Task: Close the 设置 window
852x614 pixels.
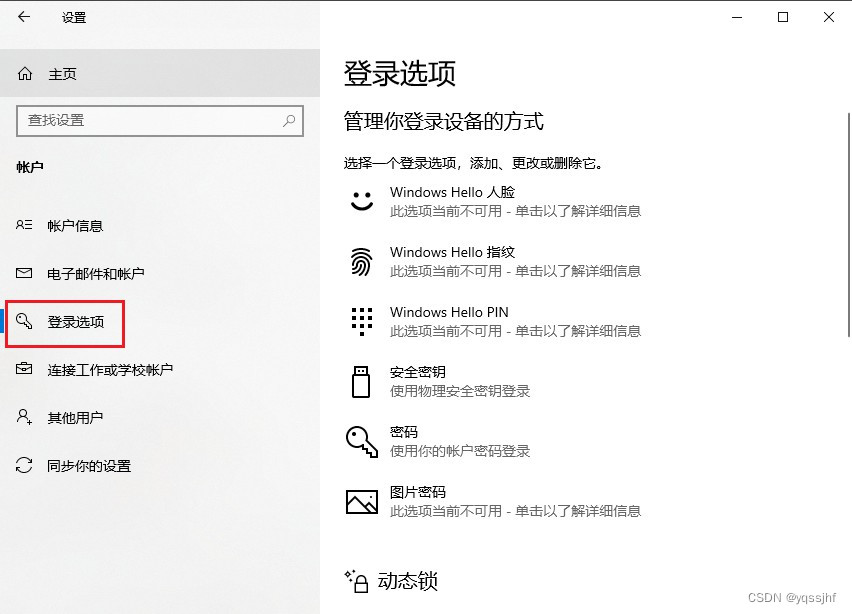Action: tap(829, 17)
